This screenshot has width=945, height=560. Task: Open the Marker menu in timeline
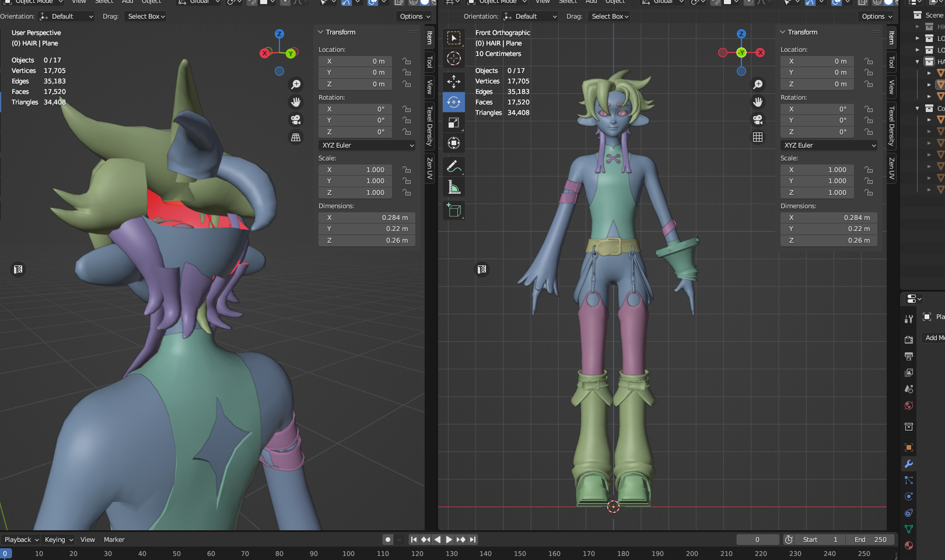click(x=114, y=540)
